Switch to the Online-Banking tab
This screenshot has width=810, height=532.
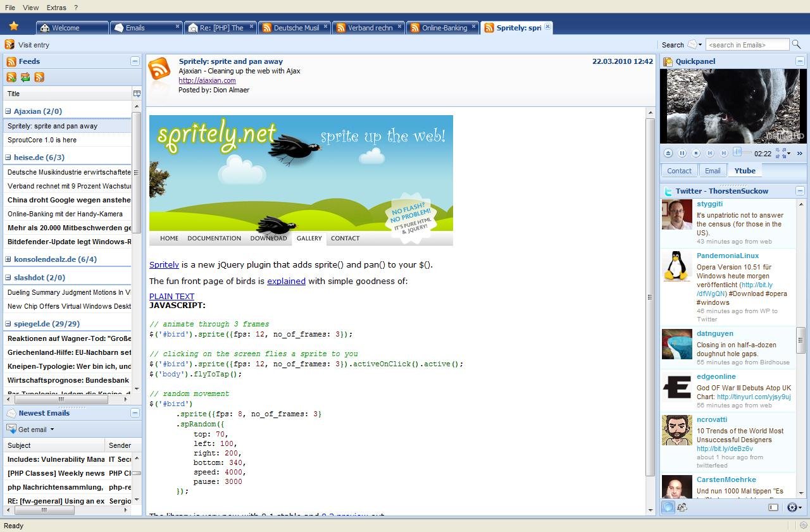click(443, 27)
